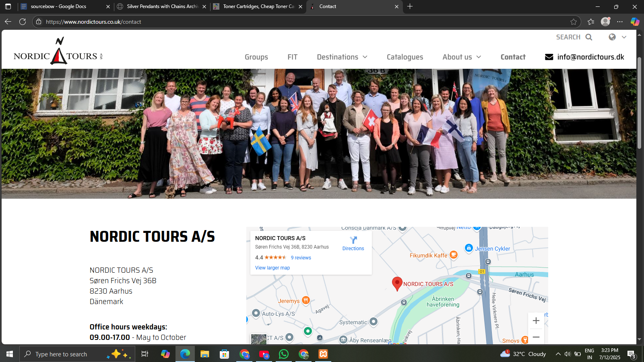
Task: Open the notification center icon
Action: click(x=632, y=354)
